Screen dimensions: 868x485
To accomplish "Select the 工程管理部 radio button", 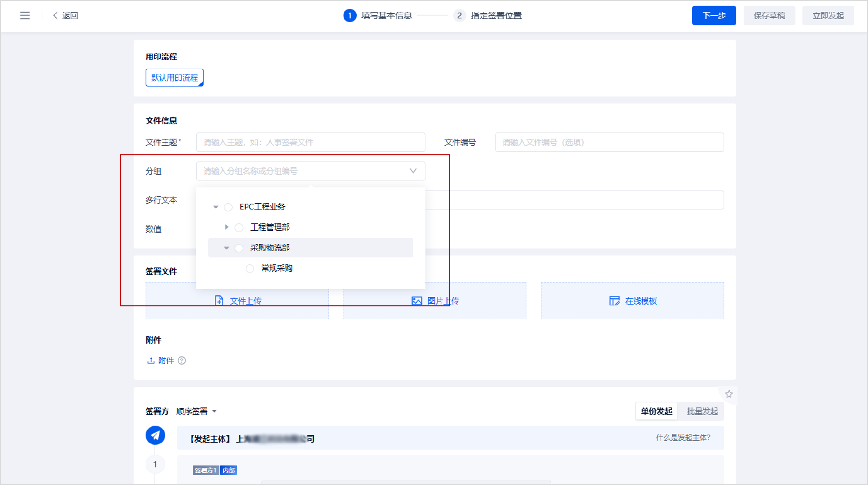I will (x=239, y=227).
